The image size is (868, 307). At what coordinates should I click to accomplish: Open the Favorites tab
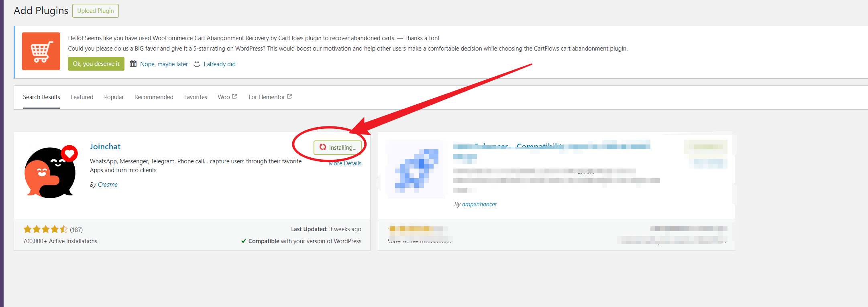coord(196,97)
